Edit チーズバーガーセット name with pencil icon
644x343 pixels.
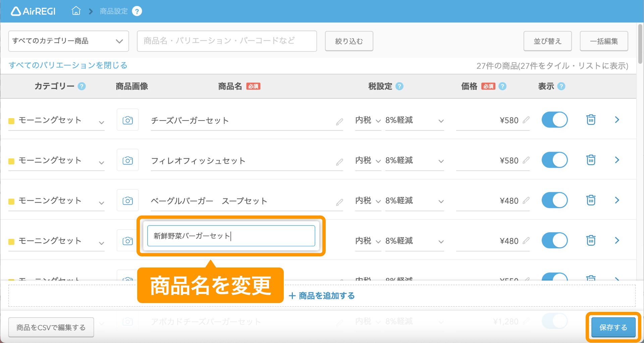tap(339, 122)
